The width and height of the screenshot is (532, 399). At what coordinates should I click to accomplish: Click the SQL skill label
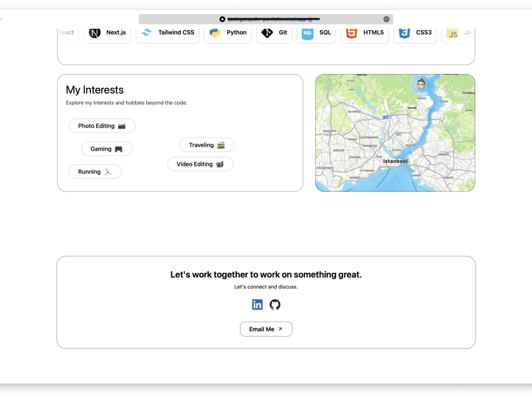click(325, 32)
